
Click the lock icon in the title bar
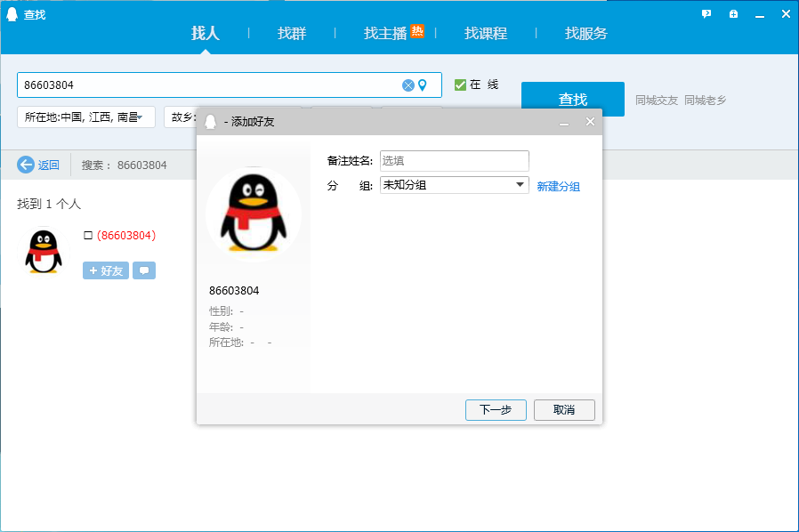click(x=733, y=14)
